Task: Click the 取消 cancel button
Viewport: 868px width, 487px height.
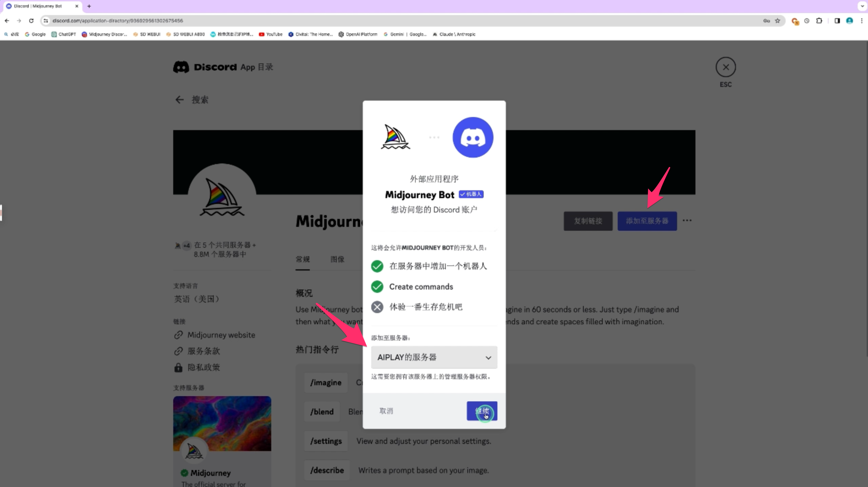Action: (x=386, y=411)
